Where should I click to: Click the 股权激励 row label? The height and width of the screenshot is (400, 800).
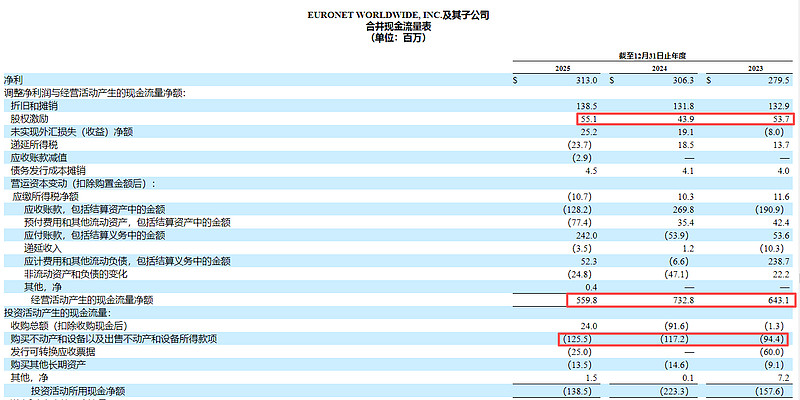click(30, 119)
